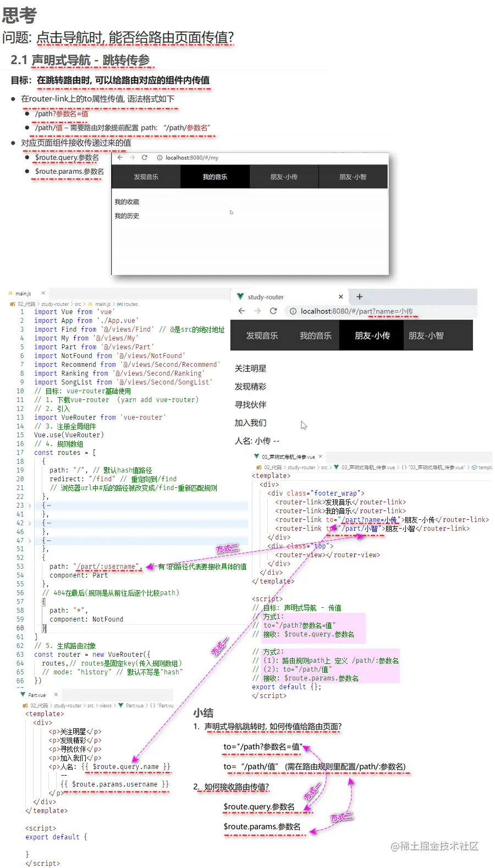Click JS file icon on main.js tab
The image size is (495, 868).
pyautogui.click(x=10, y=293)
